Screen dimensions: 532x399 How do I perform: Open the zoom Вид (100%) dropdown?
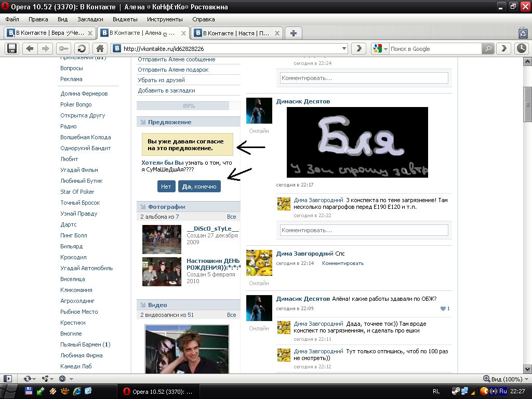[526, 379]
